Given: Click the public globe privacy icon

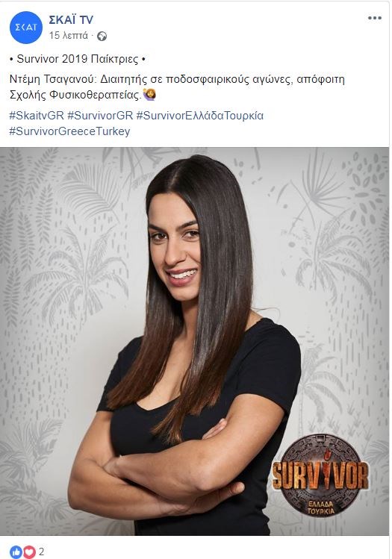Looking at the screenshot, I should click(x=102, y=36).
